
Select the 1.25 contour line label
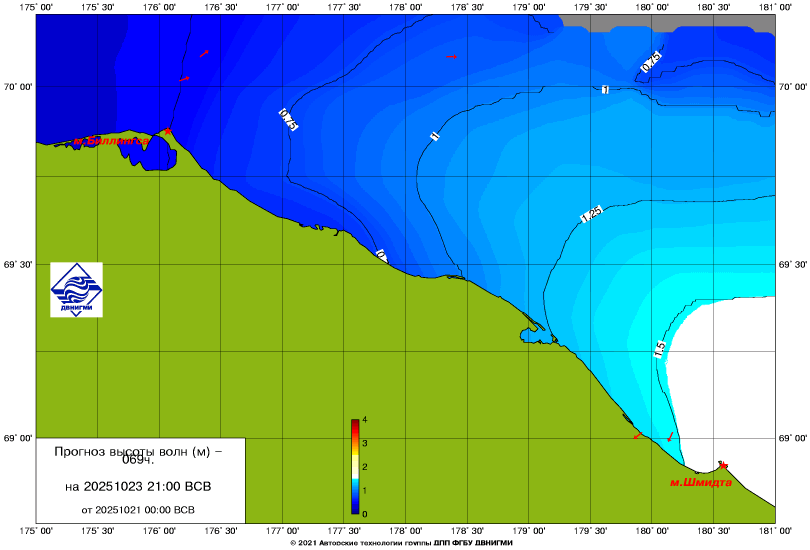pos(590,214)
